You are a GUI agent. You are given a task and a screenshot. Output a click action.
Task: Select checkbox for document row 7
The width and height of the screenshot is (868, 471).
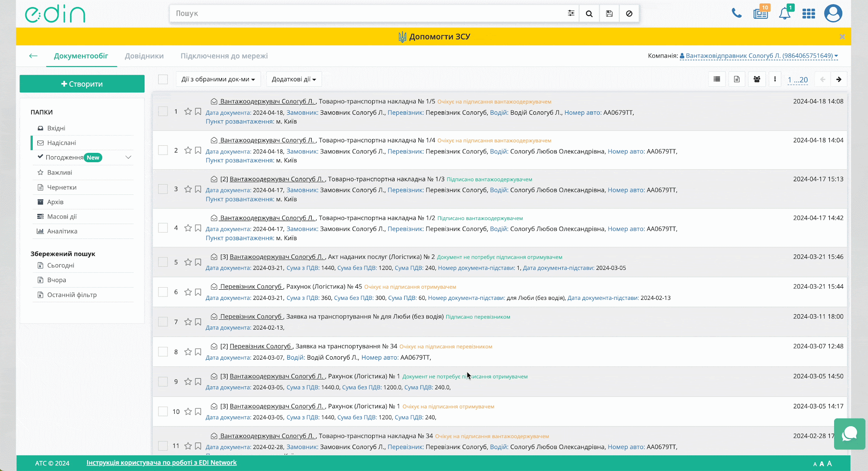[x=163, y=322]
